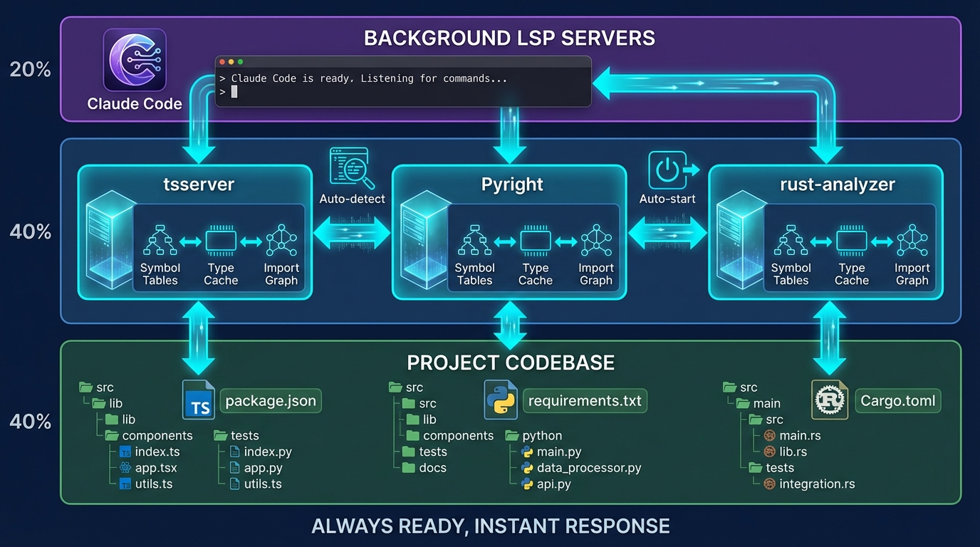Screen dimensions: 980x547
Task: Click the requirements.txt badge
Action: tap(585, 401)
